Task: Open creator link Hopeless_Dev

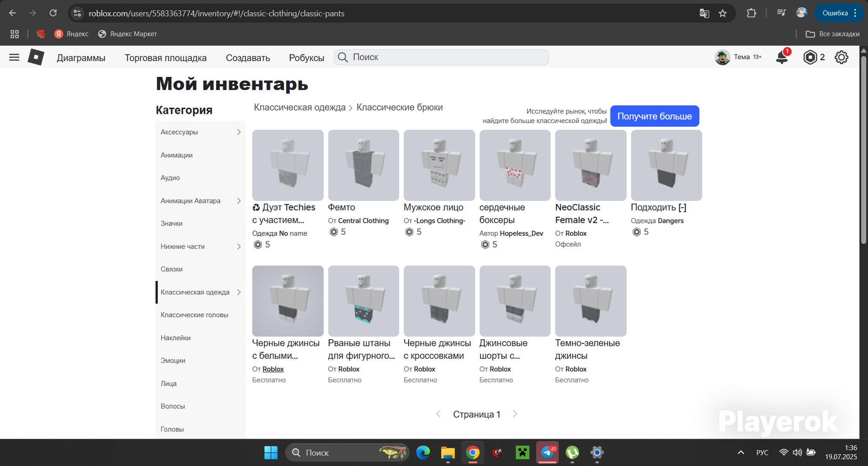Action: pos(522,233)
